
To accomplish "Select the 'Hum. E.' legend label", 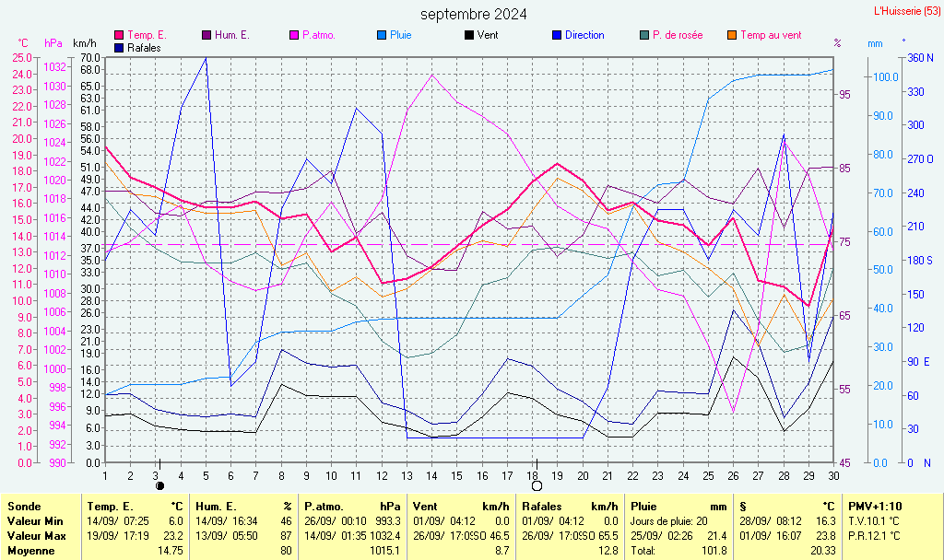I will click(231, 36).
